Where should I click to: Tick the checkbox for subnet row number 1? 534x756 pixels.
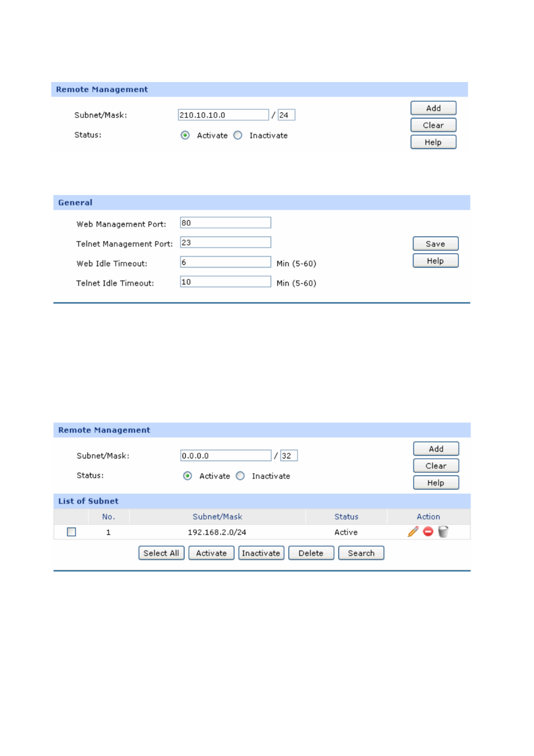pos(71,532)
